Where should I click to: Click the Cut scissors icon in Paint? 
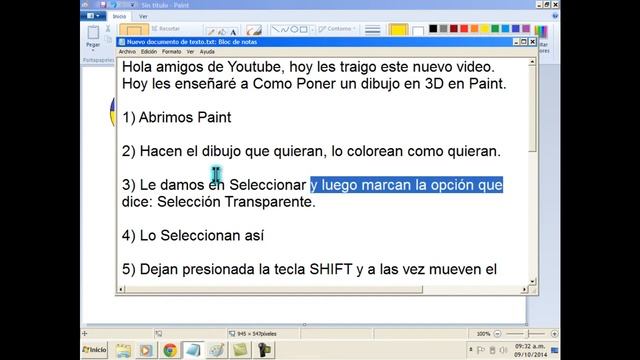[108, 29]
